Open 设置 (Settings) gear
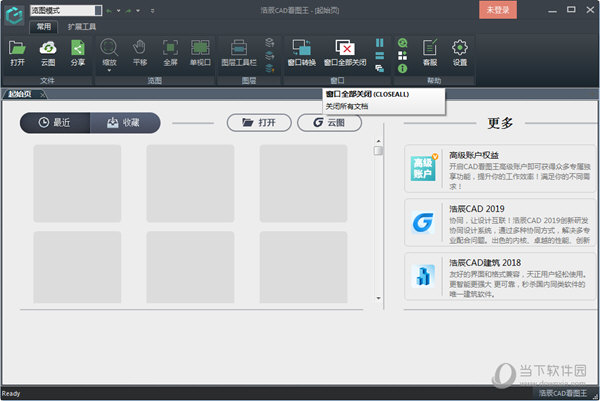The image size is (600, 401). 460,51
